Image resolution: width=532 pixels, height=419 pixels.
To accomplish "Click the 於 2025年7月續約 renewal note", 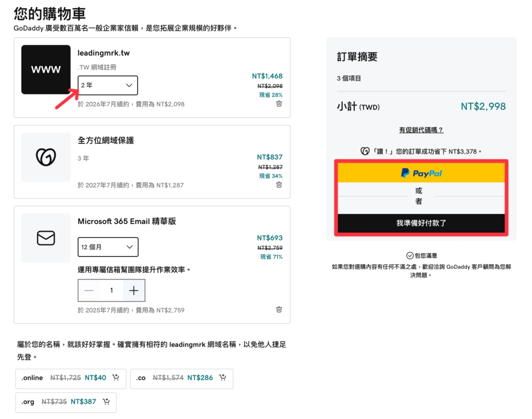I will pos(131,310).
